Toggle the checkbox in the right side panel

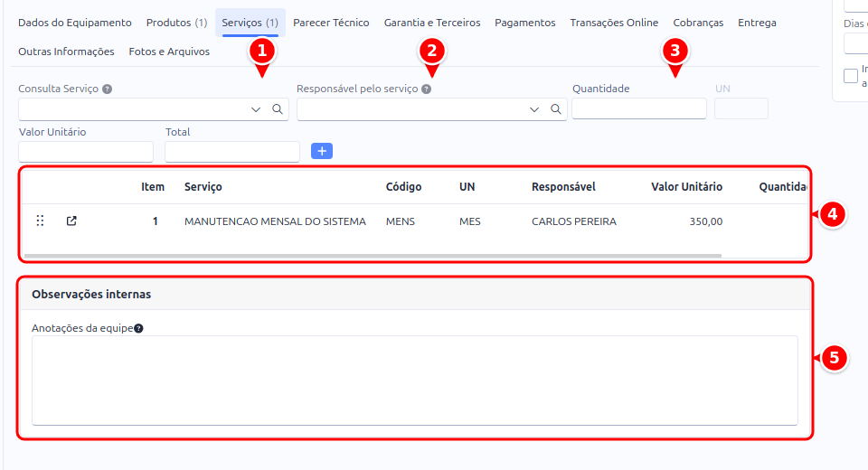pyautogui.click(x=851, y=76)
